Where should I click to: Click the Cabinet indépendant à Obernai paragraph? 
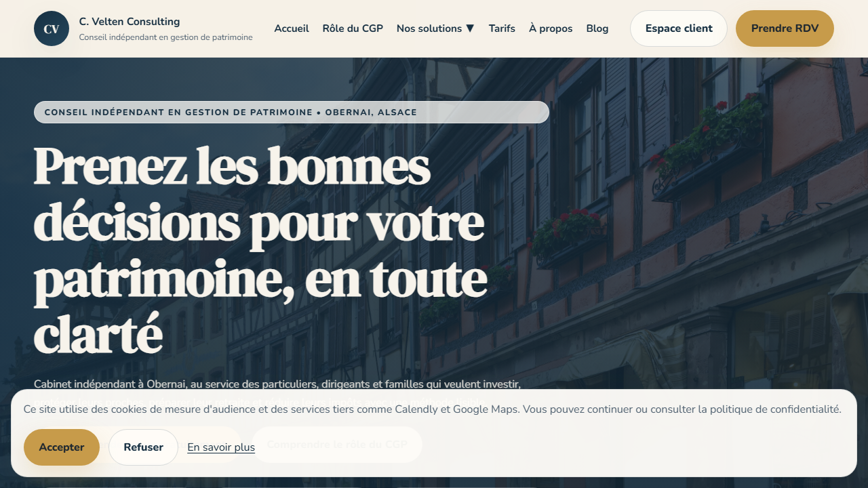click(x=277, y=384)
